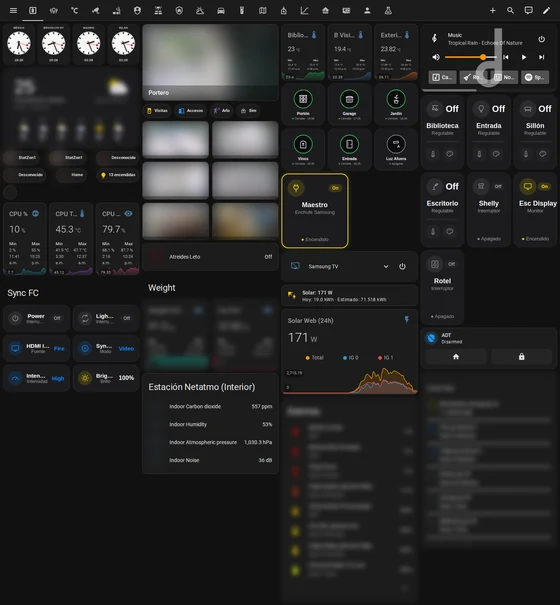Viewport: 560px width, 605px height.
Task: Open the hamburger sidebar menu
Action: (x=13, y=10)
